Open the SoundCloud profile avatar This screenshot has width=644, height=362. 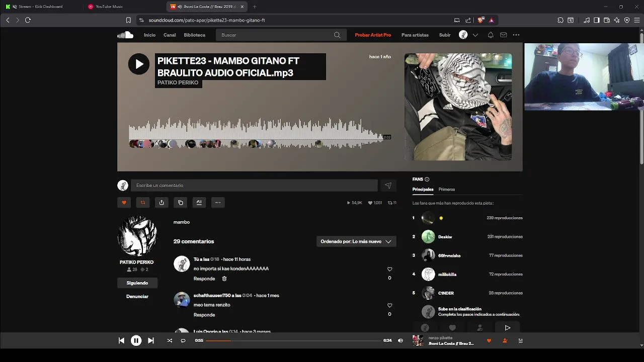coord(463,35)
